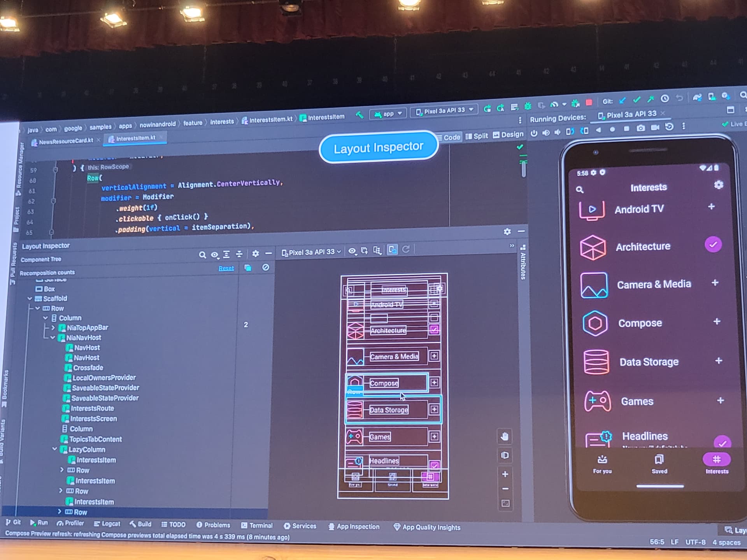Open the app run configuration dropdown

tap(388, 114)
